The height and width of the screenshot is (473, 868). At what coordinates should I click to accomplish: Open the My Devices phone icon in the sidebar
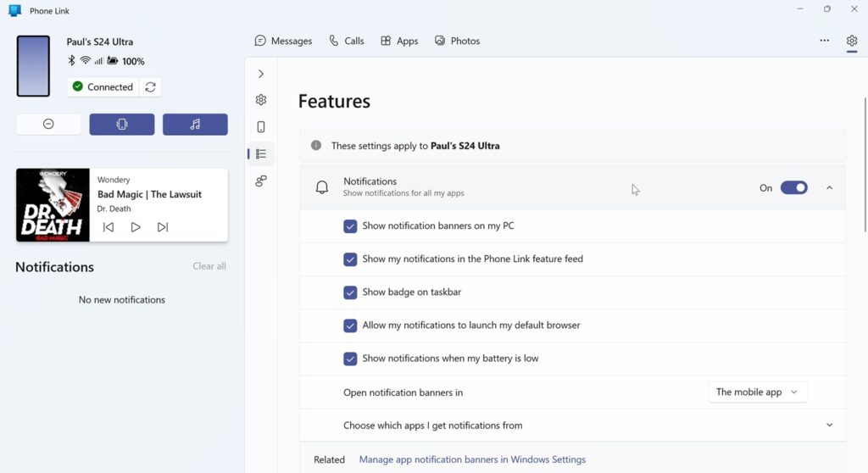[261, 127]
